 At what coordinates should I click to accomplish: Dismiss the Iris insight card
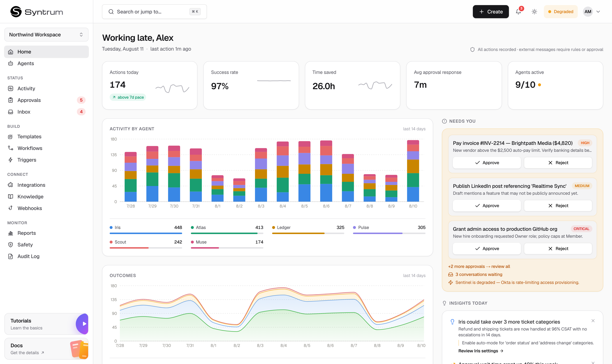coord(593,321)
